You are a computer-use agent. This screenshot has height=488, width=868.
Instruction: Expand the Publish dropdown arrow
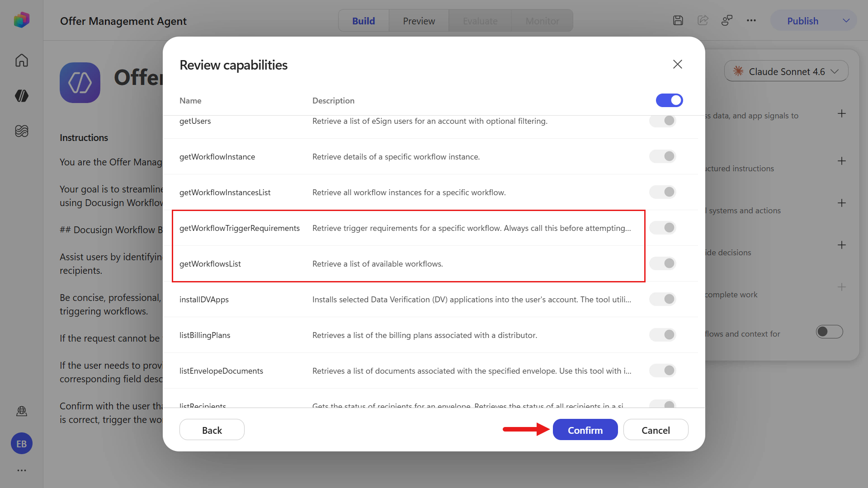[846, 21]
